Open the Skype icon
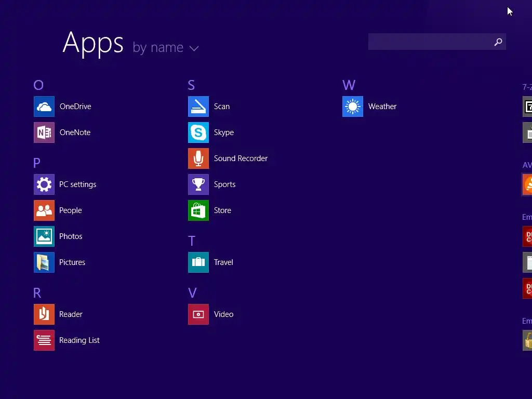532x399 pixels. pyautogui.click(x=198, y=132)
